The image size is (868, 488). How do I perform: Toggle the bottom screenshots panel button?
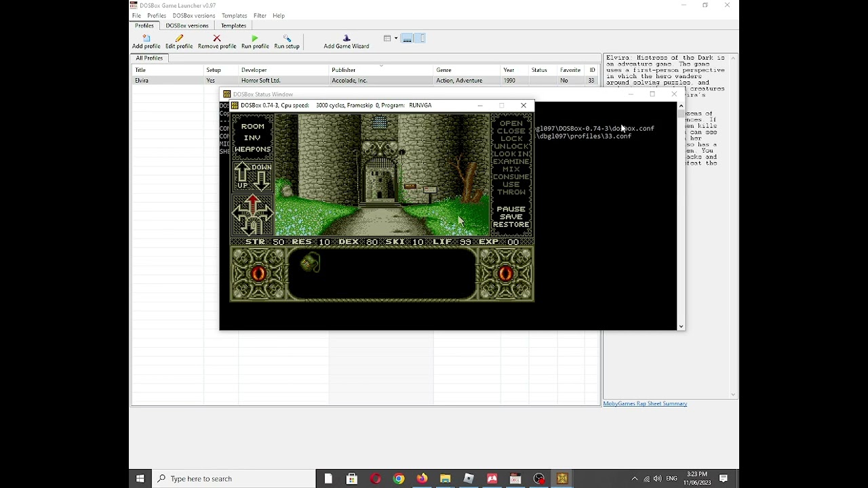click(408, 39)
